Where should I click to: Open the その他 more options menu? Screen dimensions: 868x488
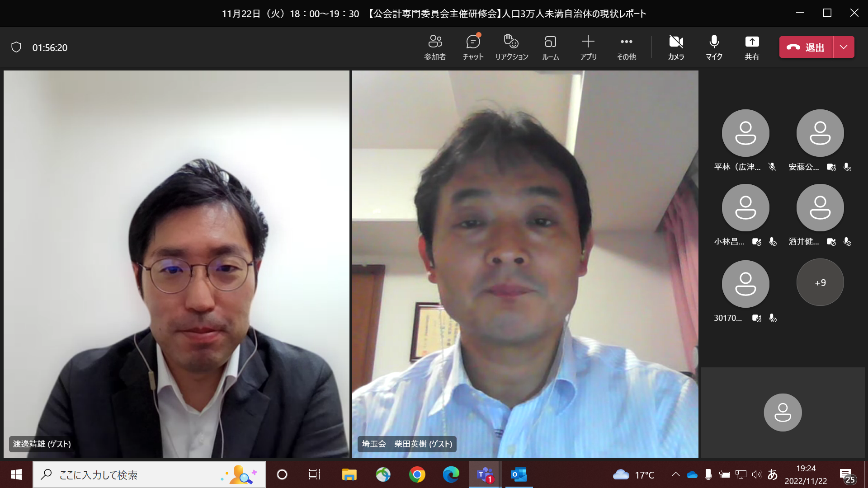pyautogui.click(x=626, y=47)
